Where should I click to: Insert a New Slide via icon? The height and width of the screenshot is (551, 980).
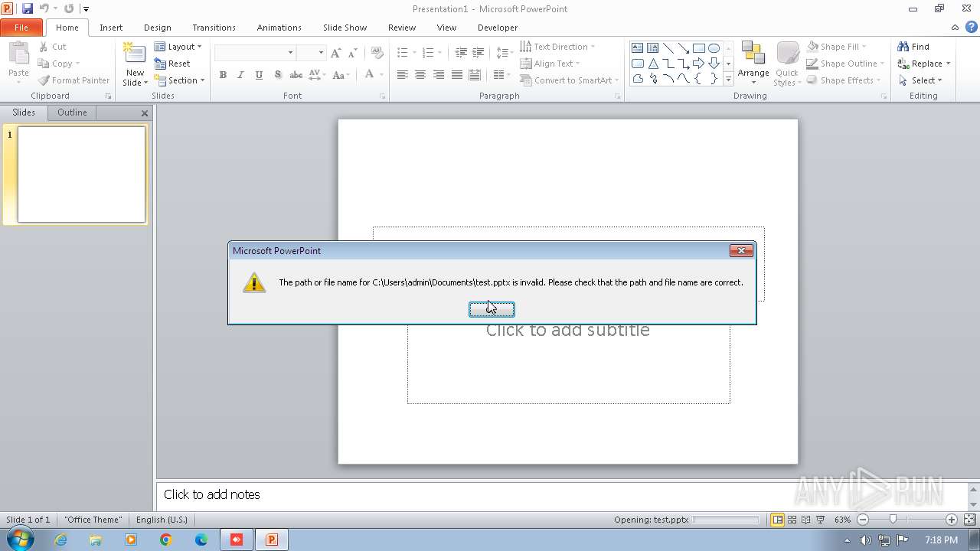tap(135, 54)
